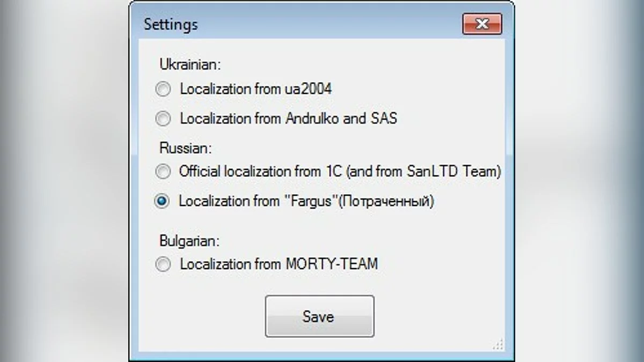Enable the official 1C localization radio button
This screenshot has width=644, height=362.
point(162,172)
